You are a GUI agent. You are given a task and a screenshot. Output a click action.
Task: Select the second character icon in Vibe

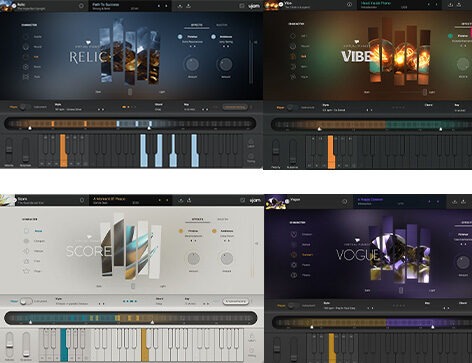coord(293,46)
